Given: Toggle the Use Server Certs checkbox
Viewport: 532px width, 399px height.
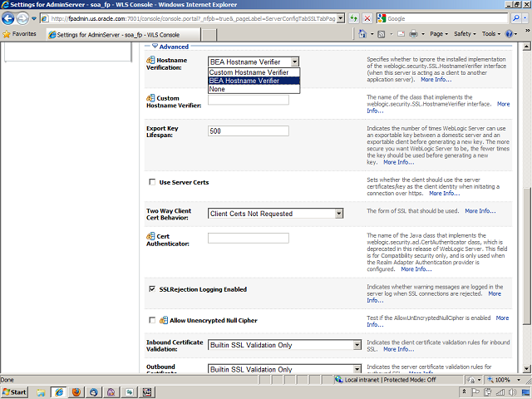Looking at the screenshot, I should click(152, 182).
